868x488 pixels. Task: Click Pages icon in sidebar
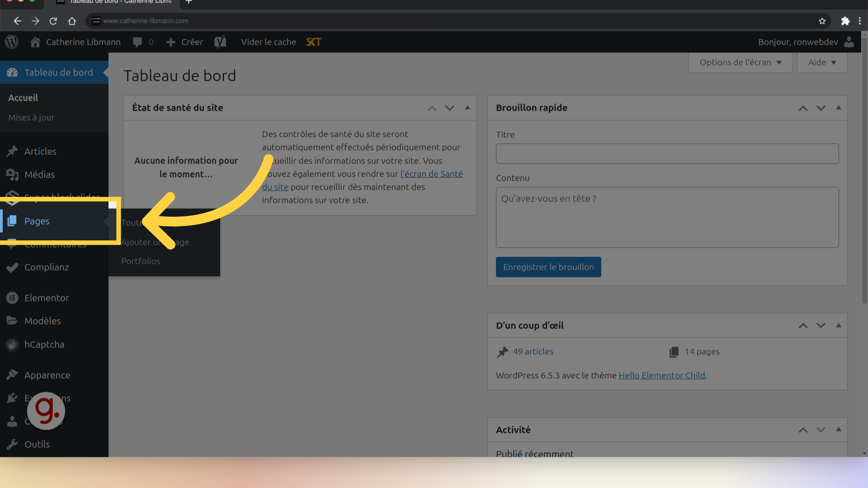(12, 221)
